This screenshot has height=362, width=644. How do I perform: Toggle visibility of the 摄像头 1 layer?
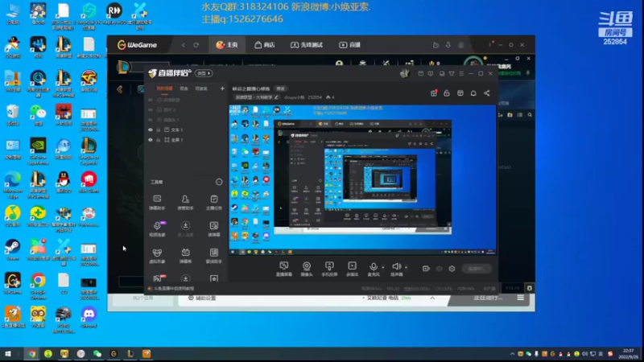click(x=151, y=120)
